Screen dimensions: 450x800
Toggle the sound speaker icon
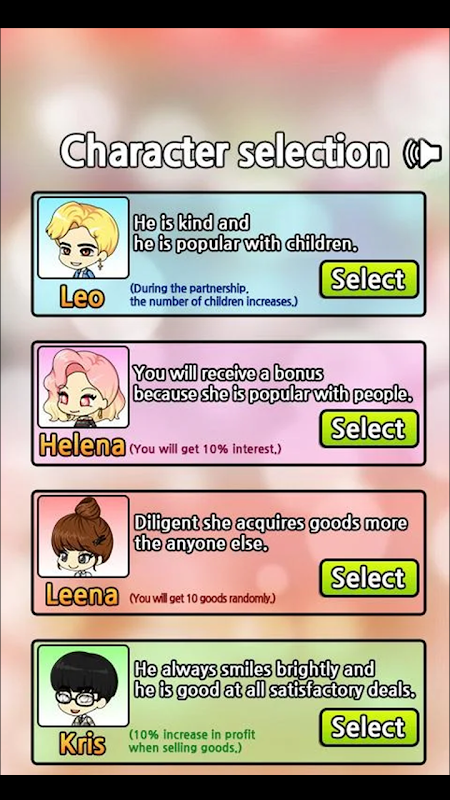pyautogui.click(x=422, y=153)
